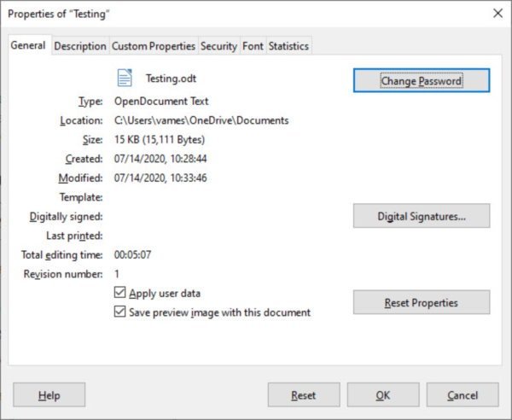The image size is (512, 420).
Task: Close the Properties dialog with X
Action: [497, 14]
